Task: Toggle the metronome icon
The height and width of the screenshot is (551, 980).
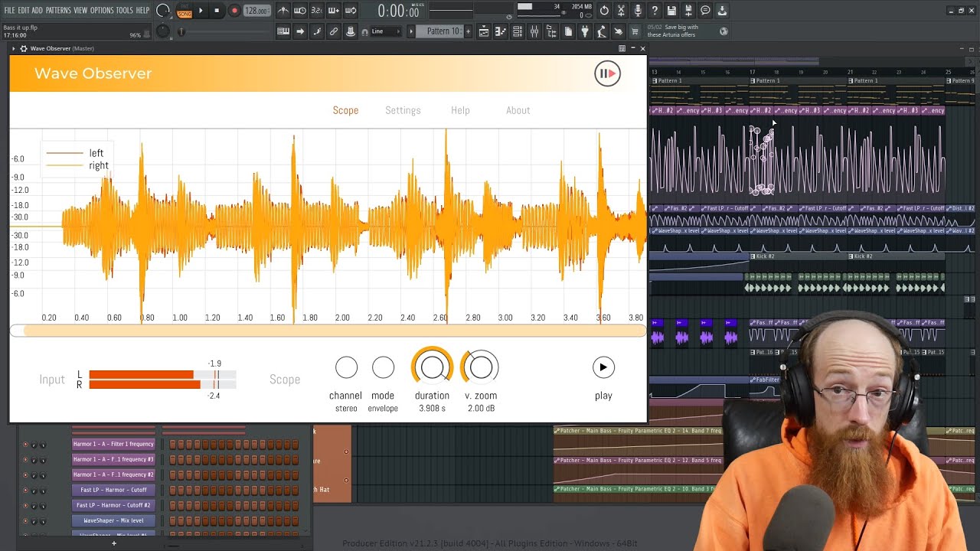Action: [283, 11]
